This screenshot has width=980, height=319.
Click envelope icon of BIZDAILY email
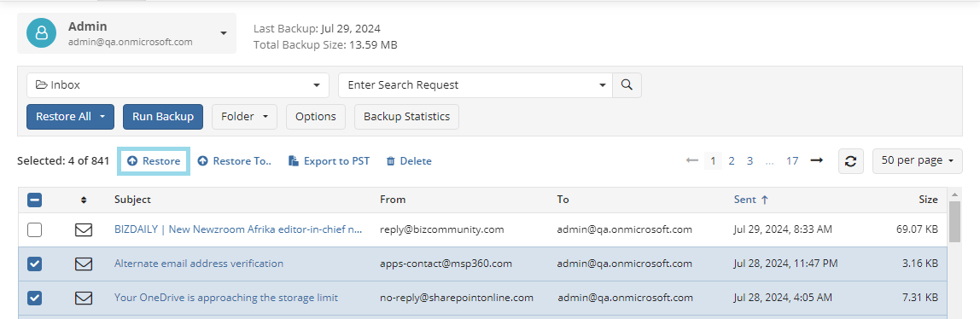click(84, 229)
